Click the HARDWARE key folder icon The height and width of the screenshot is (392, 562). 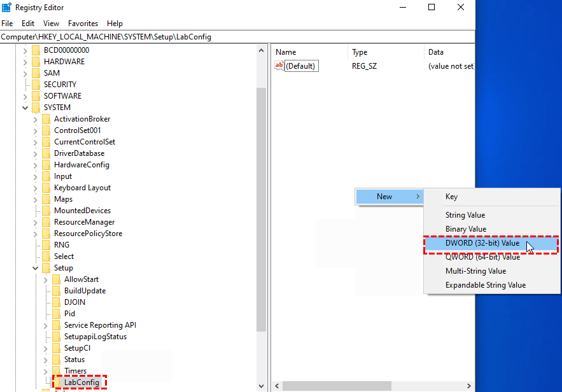[36, 62]
